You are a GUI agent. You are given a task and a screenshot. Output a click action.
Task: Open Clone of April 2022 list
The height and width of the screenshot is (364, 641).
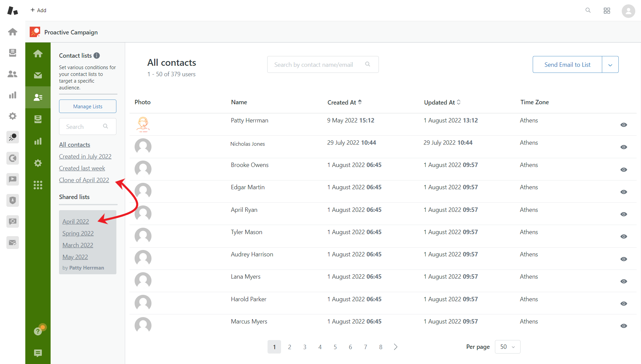[84, 180]
